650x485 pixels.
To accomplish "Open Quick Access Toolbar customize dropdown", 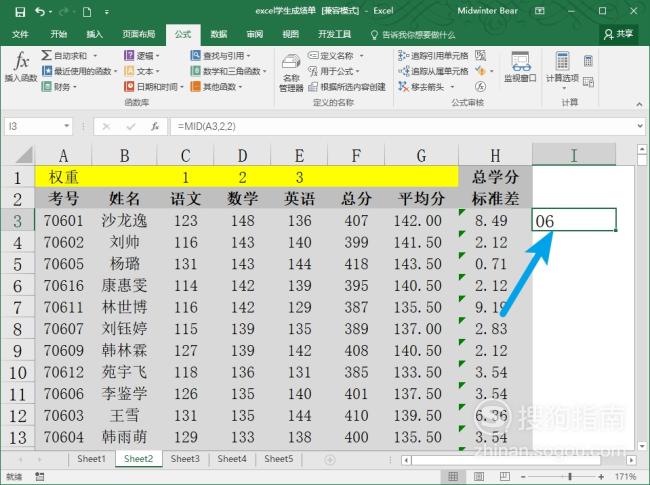I will point(107,12).
